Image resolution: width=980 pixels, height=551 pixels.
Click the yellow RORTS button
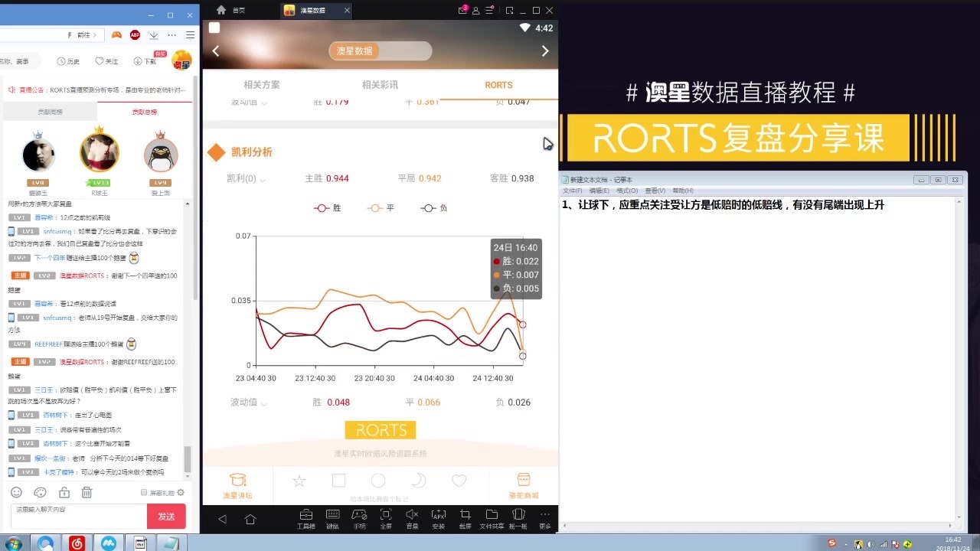click(x=381, y=430)
